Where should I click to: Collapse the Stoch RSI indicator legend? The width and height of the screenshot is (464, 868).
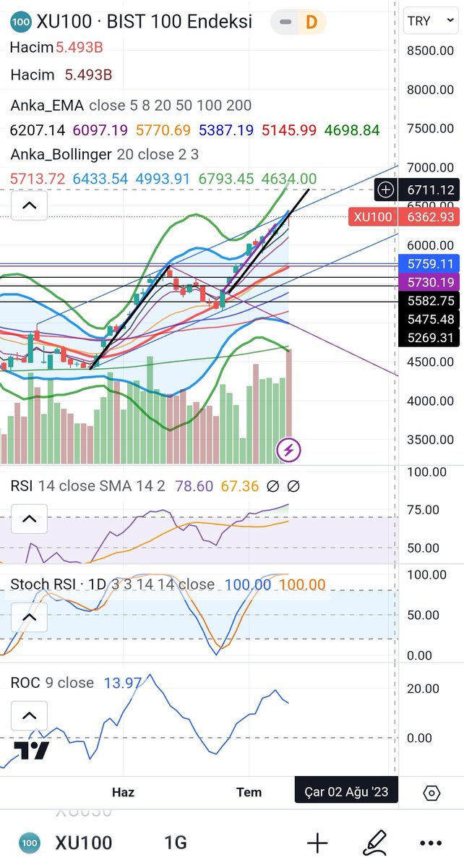(29, 618)
